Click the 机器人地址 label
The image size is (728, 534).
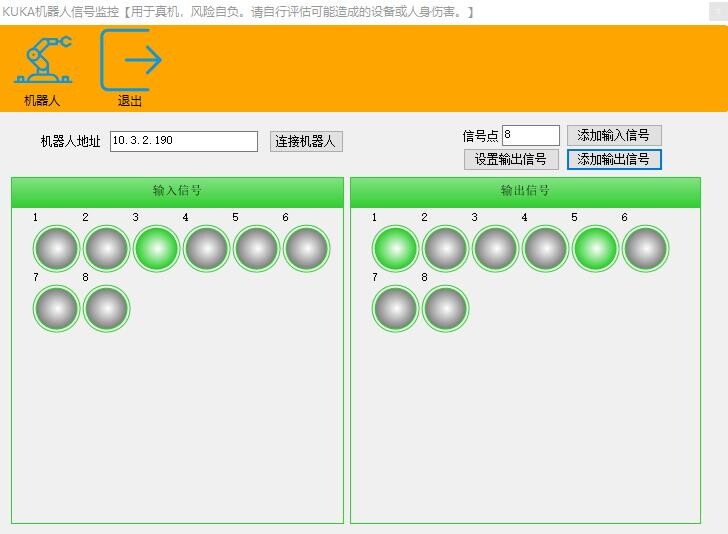(71, 141)
